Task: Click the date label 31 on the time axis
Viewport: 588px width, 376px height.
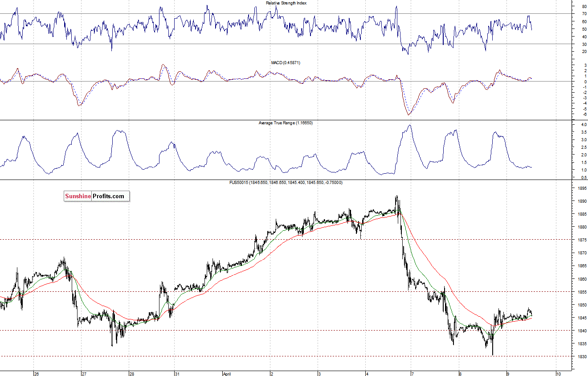Action: point(177,374)
